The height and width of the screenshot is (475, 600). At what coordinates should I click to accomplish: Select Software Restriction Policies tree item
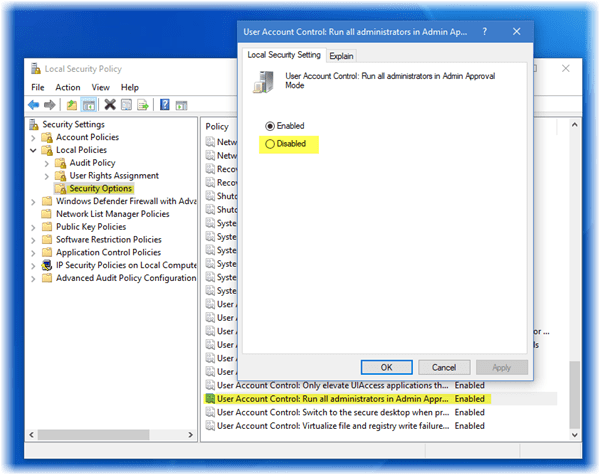coord(109,240)
